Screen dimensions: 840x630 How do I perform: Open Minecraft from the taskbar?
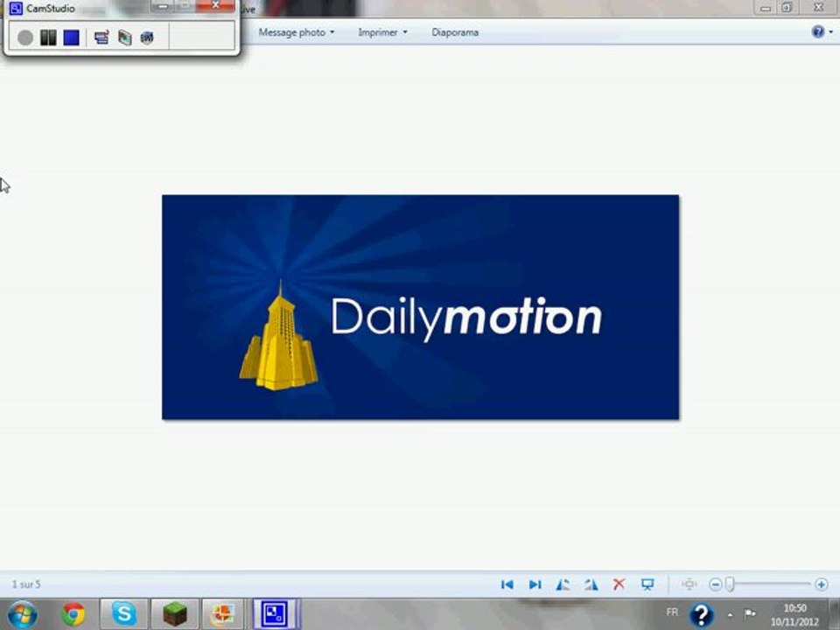(x=175, y=614)
